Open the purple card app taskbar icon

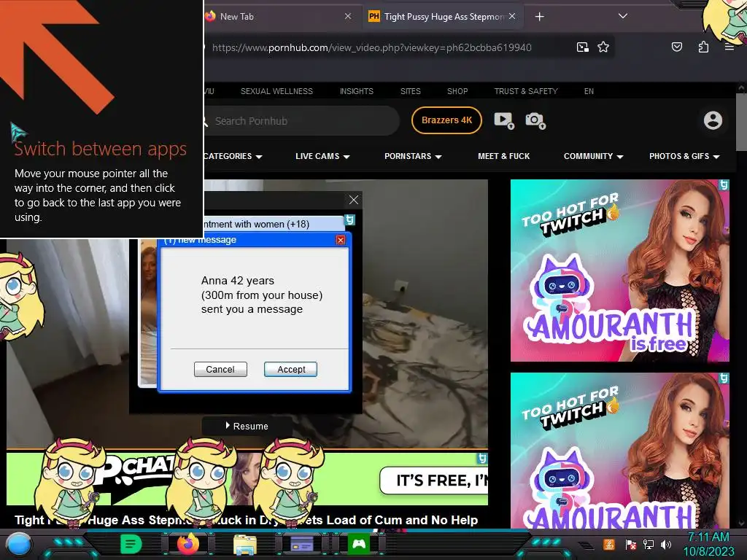pyautogui.click(x=302, y=544)
